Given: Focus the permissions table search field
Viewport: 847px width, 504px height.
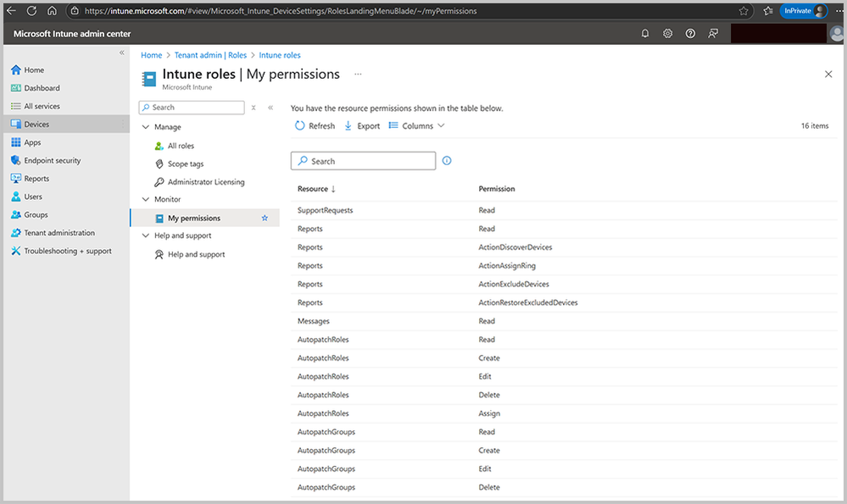Looking at the screenshot, I should tap(363, 161).
